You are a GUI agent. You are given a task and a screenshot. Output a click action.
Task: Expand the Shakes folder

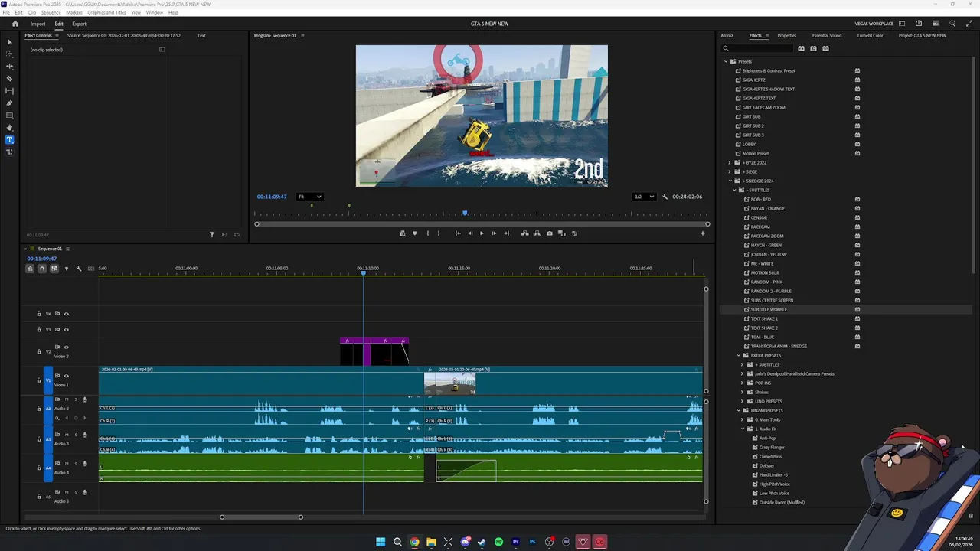[x=743, y=392]
